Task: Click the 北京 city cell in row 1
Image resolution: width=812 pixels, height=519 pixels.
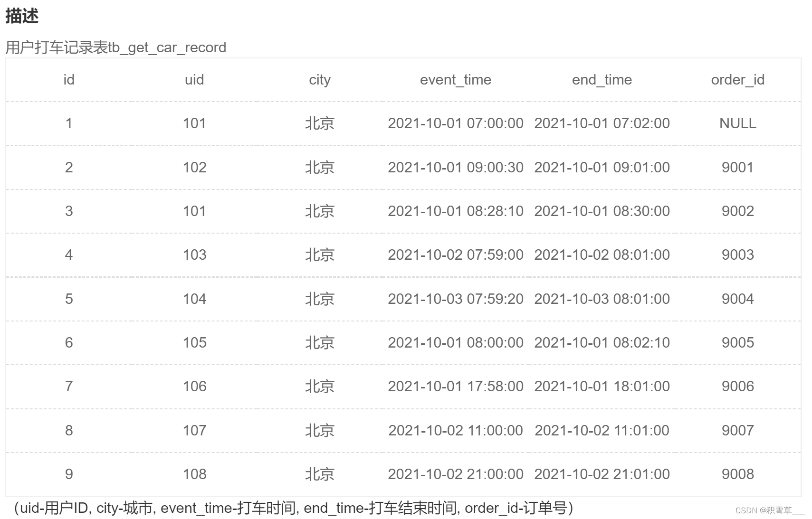Action: (x=319, y=123)
